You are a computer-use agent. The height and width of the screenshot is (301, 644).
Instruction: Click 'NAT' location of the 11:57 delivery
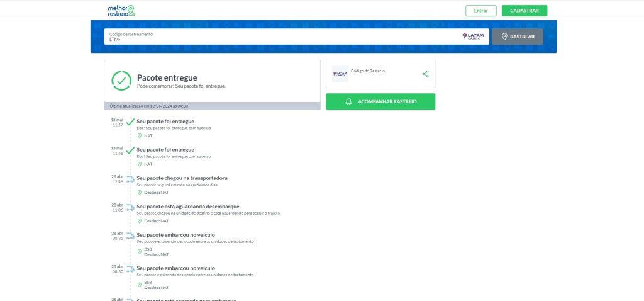pyautogui.click(x=148, y=135)
